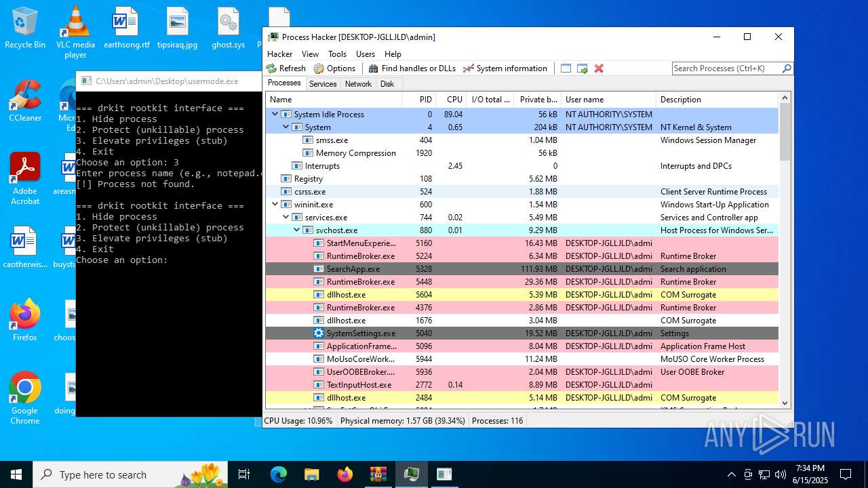Sort by the User name column
This screenshot has height=488, width=868.
(x=608, y=100)
